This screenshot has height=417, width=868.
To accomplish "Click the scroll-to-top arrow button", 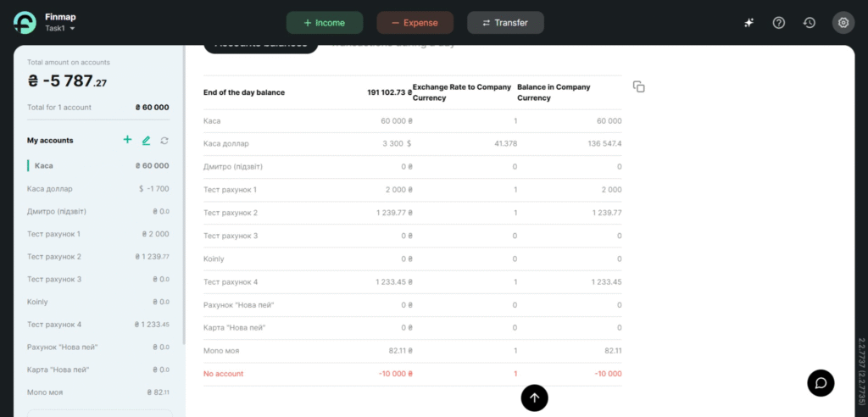I will point(534,397).
